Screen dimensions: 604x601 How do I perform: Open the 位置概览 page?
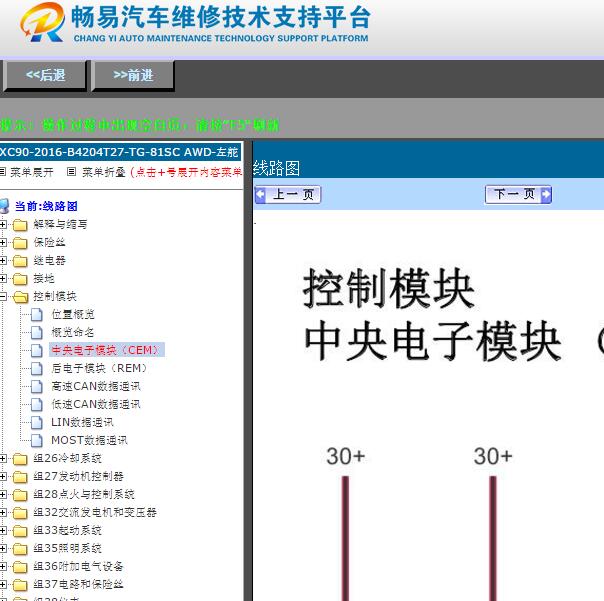pos(72,314)
